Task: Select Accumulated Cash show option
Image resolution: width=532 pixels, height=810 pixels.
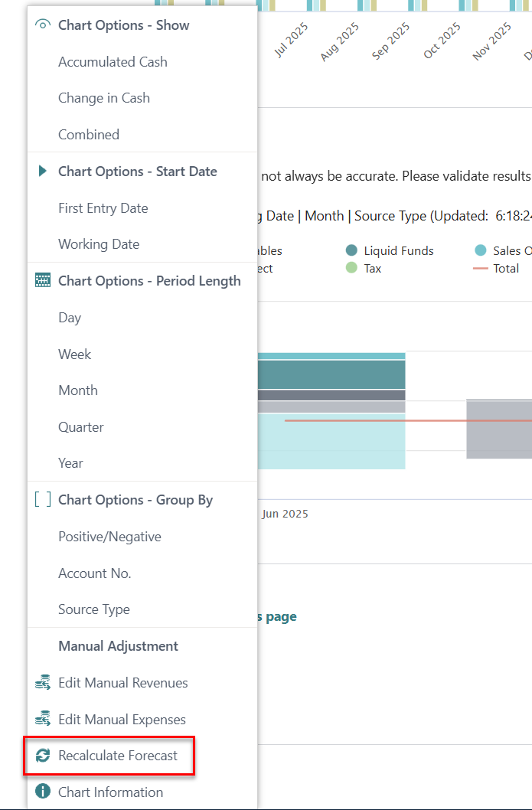Action: tap(113, 62)
